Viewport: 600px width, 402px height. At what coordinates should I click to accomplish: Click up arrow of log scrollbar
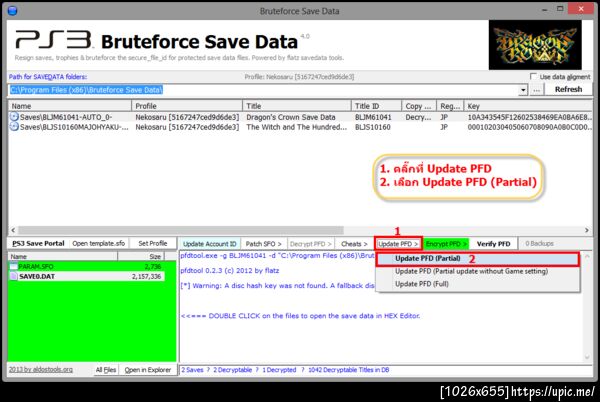click(587, 256)
